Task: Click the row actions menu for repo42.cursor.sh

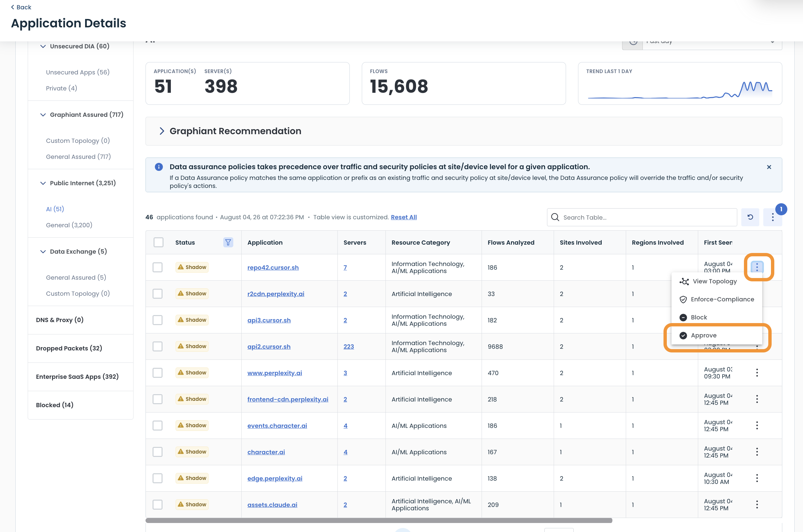Action: pyautogui.click(x=757, y=267)
